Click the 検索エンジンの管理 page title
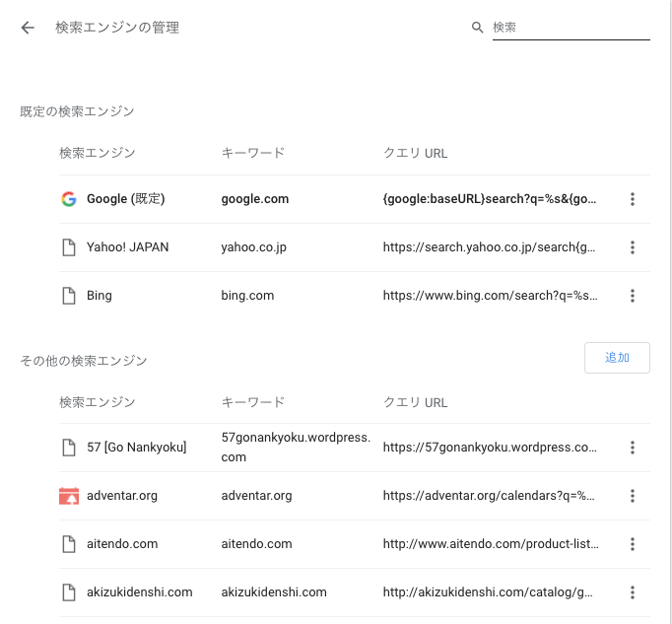The width and height of the screenshot is (672, 624). pos(117,28)
